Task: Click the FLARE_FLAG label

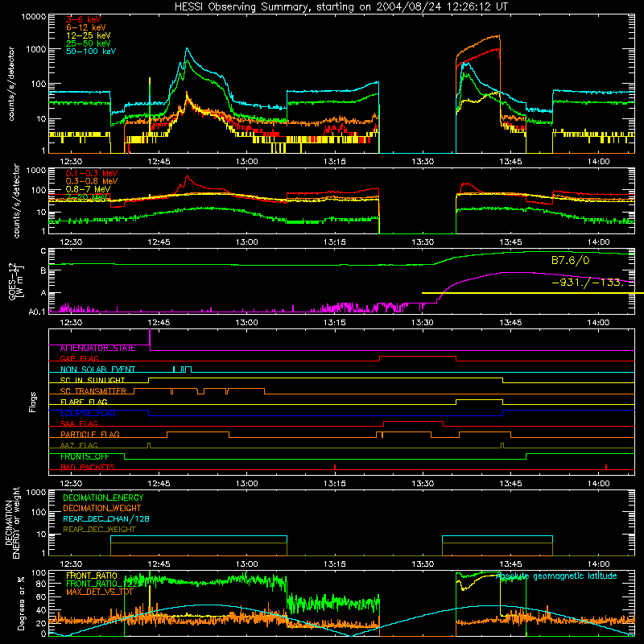Action: coord(84,402)
